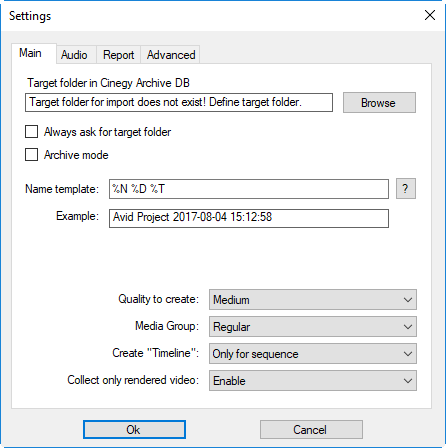
Task: Click the Example preview field
Action: click(x=249, y=218)
